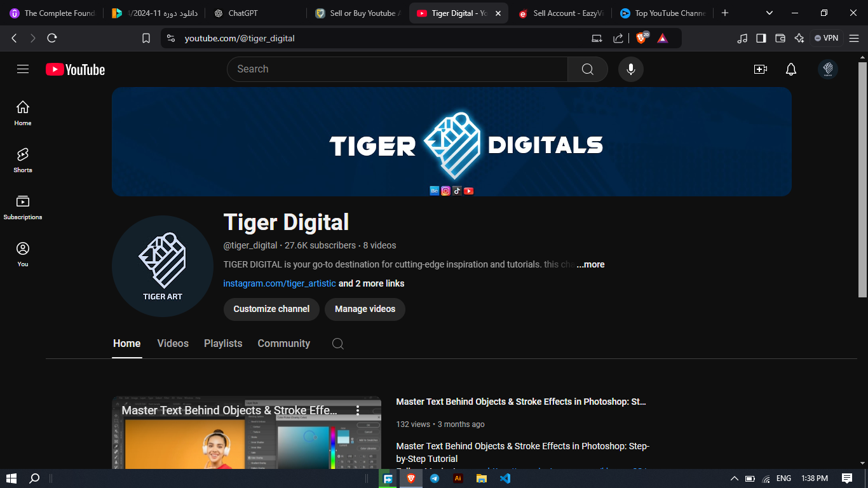This screenshot has width=868, height=488.
Task: Start voice search with the microphone
Action: tap(631, 69)
